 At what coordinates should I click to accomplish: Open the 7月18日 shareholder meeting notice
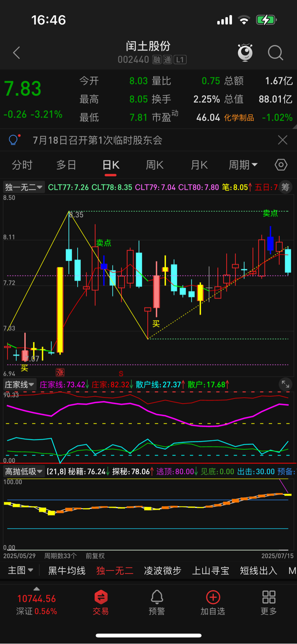pos(97,140)
